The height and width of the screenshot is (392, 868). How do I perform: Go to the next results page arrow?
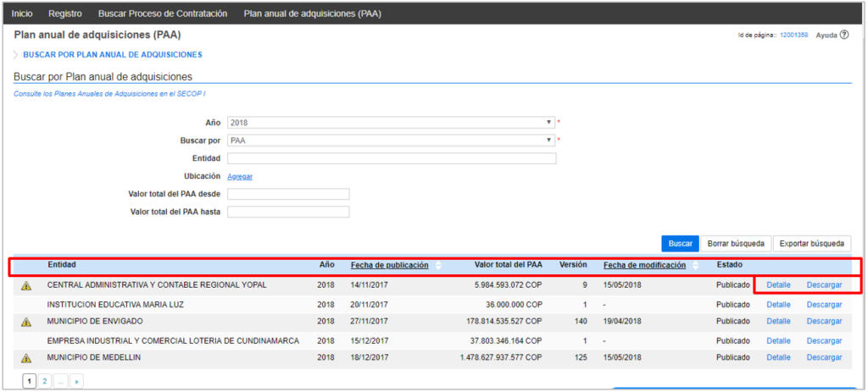click(76, 382)
